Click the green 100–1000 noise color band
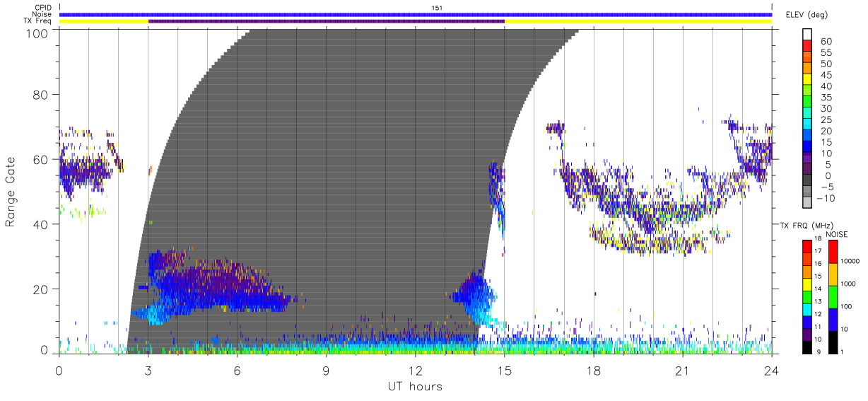This screenshot has width=868, height=401. [833, 297]
